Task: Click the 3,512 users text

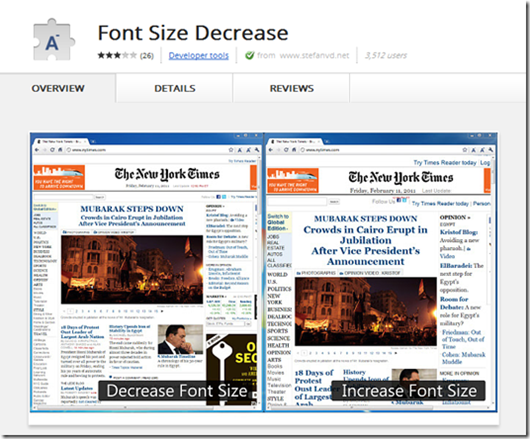Action: pyautogui.click(x=386, y=55)
